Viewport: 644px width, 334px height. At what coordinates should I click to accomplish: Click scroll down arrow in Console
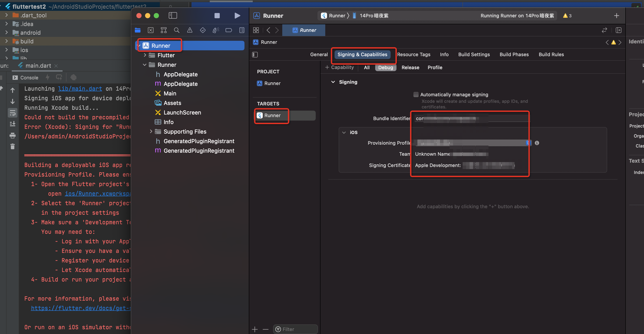[x=13, y=101]
